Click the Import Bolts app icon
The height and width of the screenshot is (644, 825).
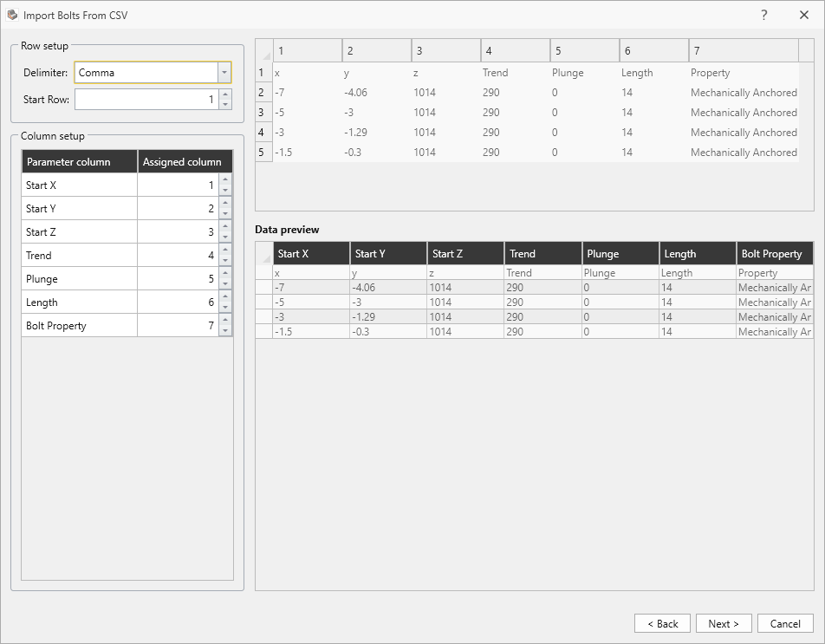point(12,16)
